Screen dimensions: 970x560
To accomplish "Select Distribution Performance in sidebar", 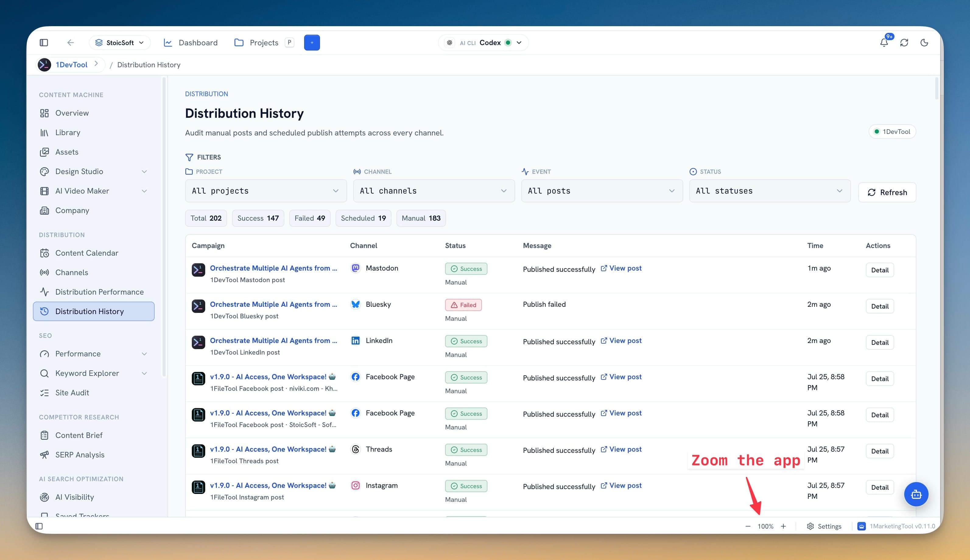I will pos(93,292).
